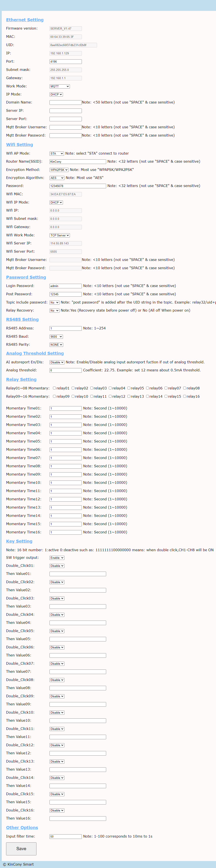Check the relay12 momentary checkbox
Screen dimensions: 216x868
point(110,396)
